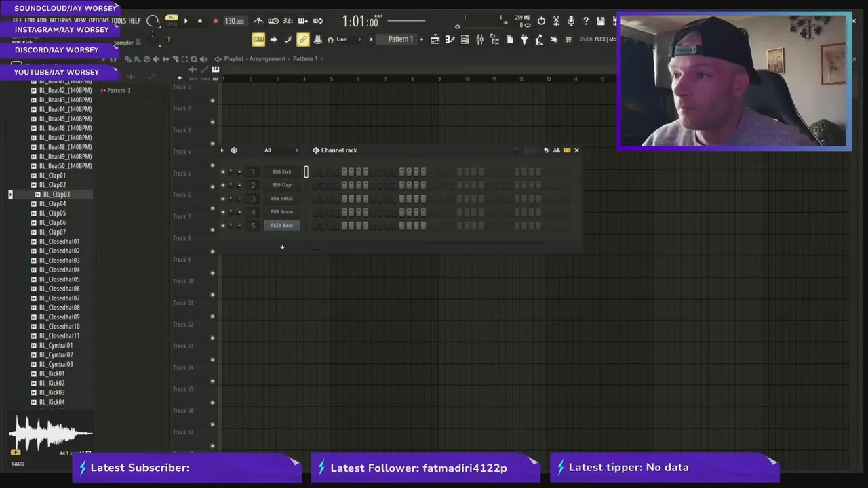This screenshot has height=488, width=868.
Task: Click Arrangement breadcrumb label
Action: pos(267,59)
